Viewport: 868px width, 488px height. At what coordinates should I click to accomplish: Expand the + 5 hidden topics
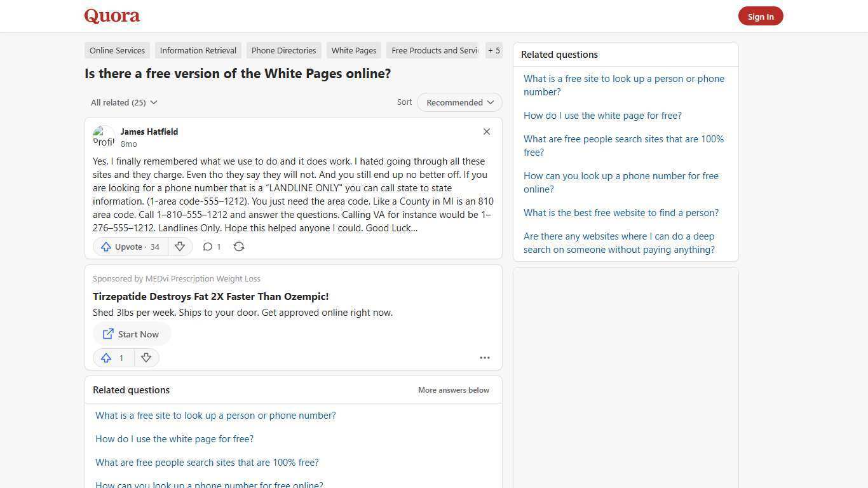click(x=494, y=50)
